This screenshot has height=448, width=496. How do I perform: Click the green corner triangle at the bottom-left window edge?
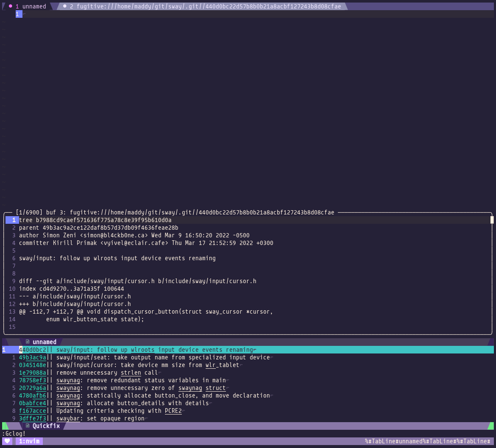click(3, 426)
